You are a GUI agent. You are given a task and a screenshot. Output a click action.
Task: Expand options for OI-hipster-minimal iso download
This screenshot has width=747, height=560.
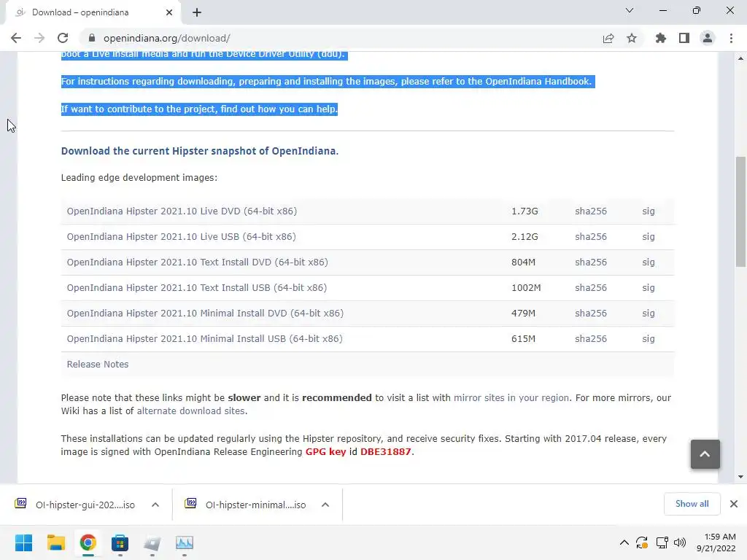325,505
